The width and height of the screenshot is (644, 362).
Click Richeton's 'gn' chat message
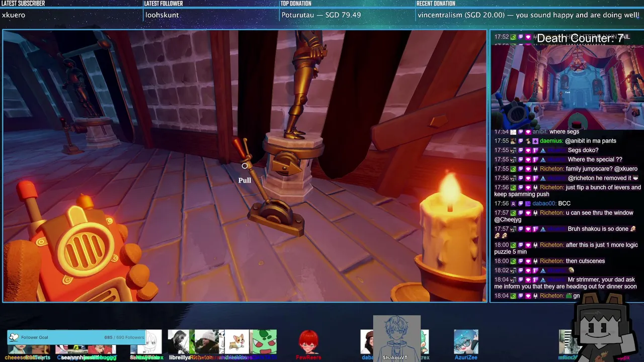[577, 296]
